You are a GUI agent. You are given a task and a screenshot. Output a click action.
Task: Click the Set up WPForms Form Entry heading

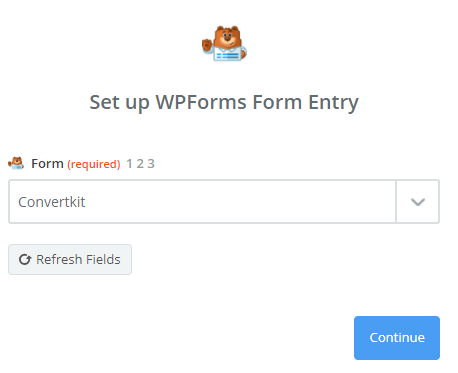click(224, 102)
